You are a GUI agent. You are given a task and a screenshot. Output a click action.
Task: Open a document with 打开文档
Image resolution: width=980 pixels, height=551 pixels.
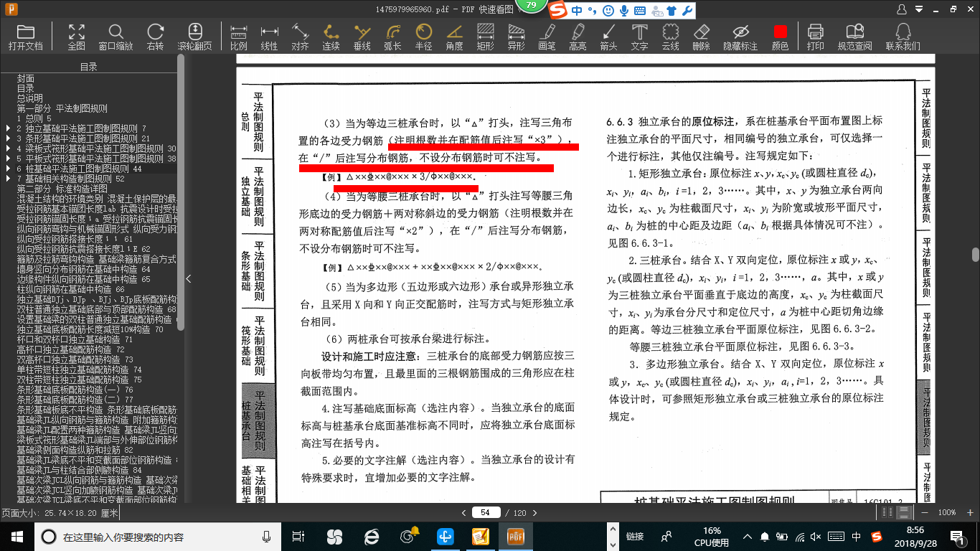point(25,37)
